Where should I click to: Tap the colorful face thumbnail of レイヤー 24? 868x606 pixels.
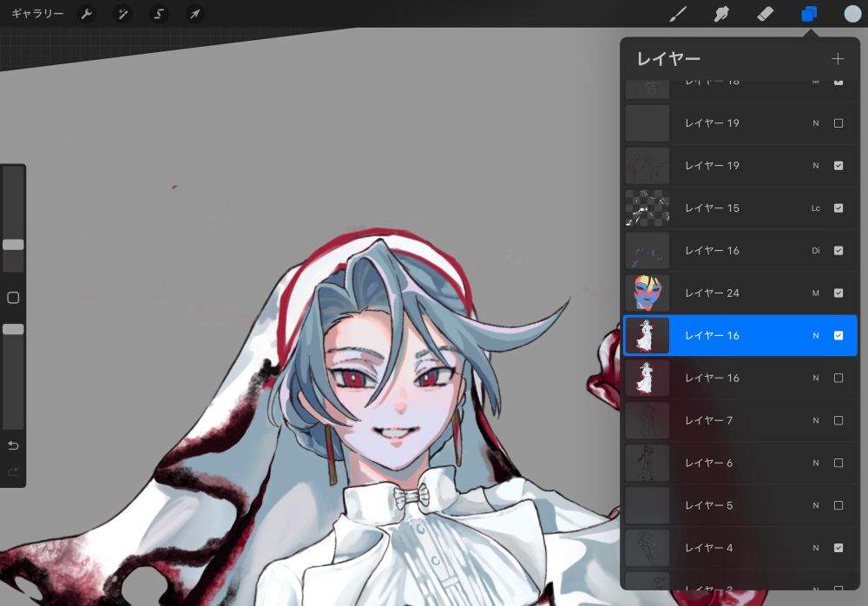648,293
